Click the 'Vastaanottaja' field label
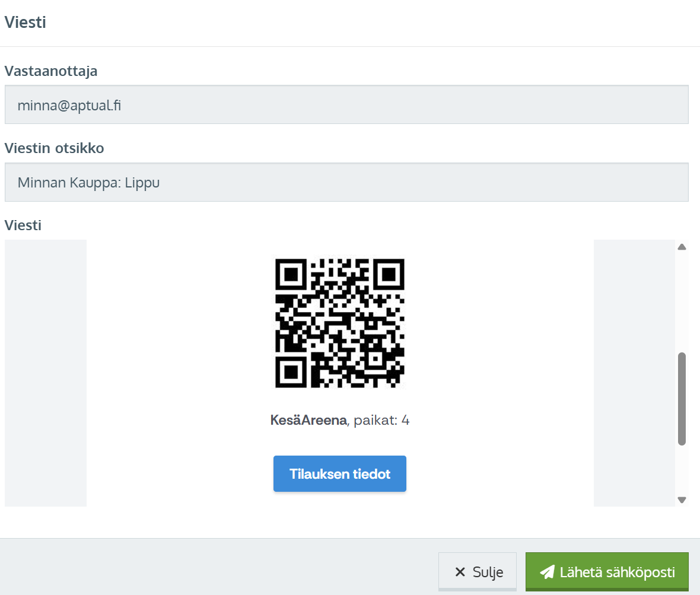Viewport: 700px width, 595px height. 51,71
